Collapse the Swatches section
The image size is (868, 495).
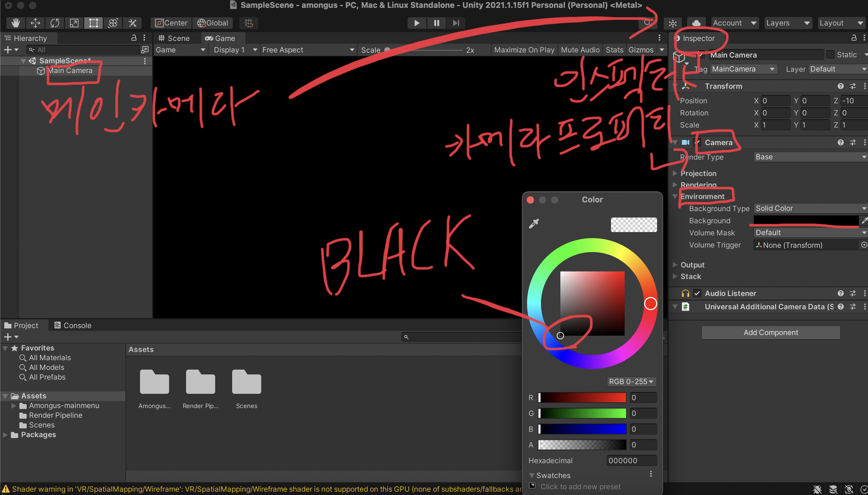pos(532,475)
